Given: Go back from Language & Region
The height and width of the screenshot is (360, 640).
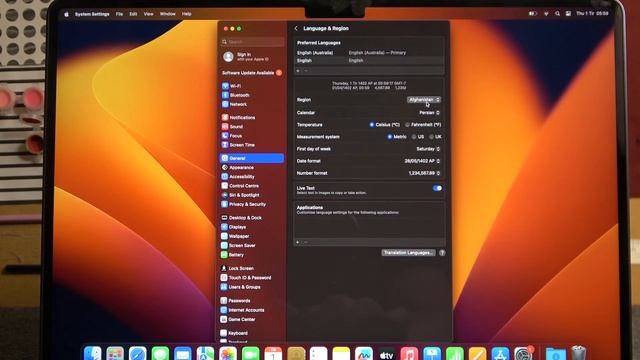Looking at the screenshot, I should coord(296,28).
